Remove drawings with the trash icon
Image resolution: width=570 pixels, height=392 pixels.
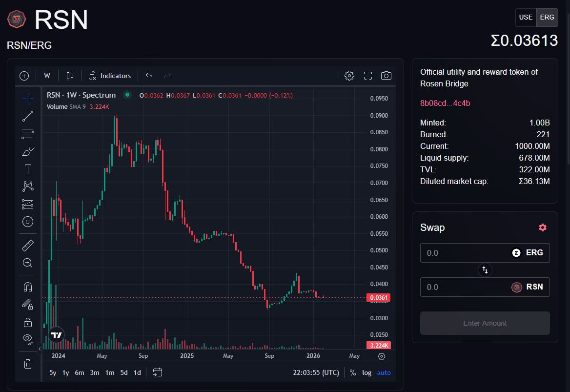point(28,364)
